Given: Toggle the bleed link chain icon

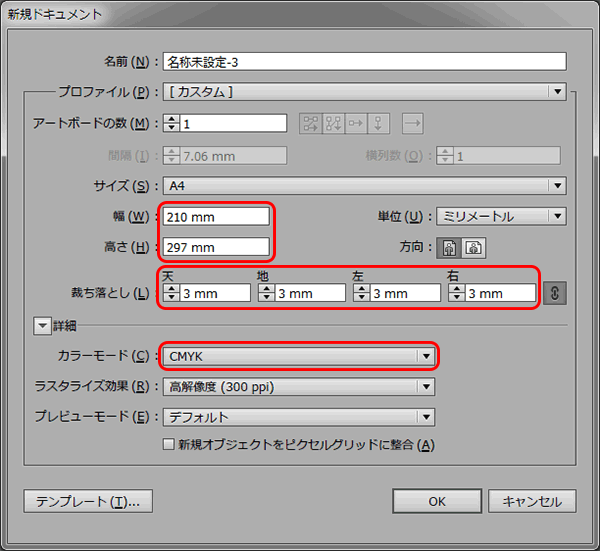Looking at the screenshot, I should 556,293.
